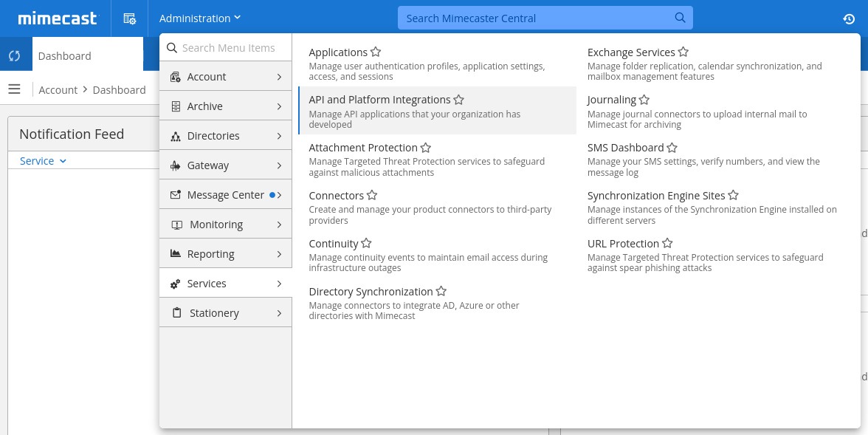Open the hamburger navigation menu
Screen dimensions: 868x435
[x=15, y=89]
